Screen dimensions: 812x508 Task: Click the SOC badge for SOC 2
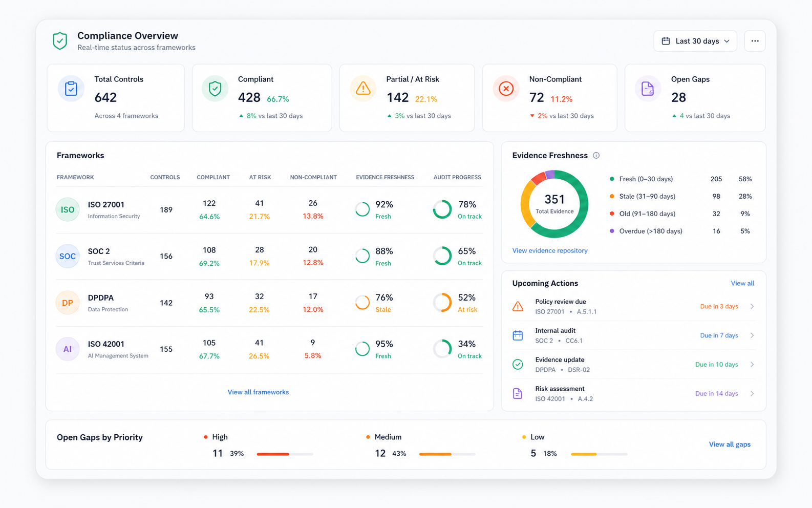68,256
